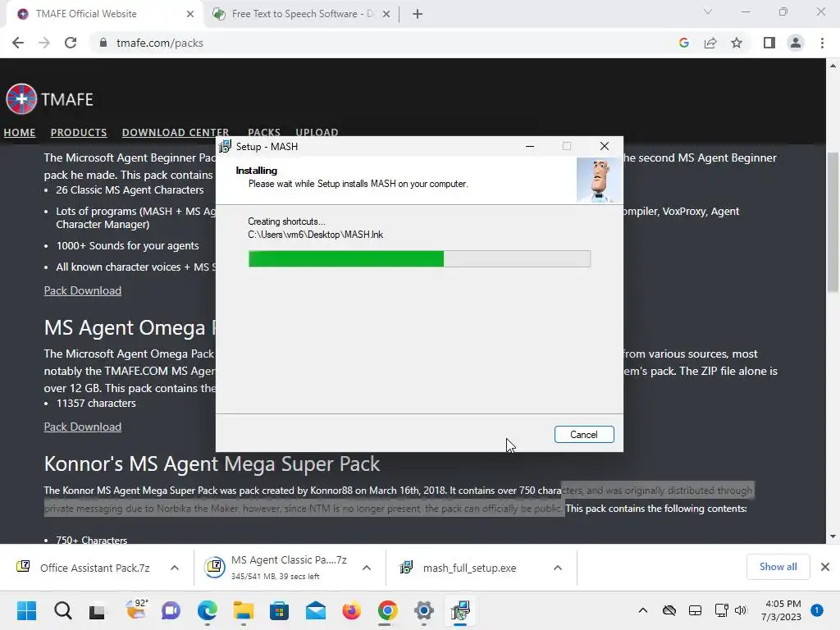Show hidden system tray icons

(643, 610)
